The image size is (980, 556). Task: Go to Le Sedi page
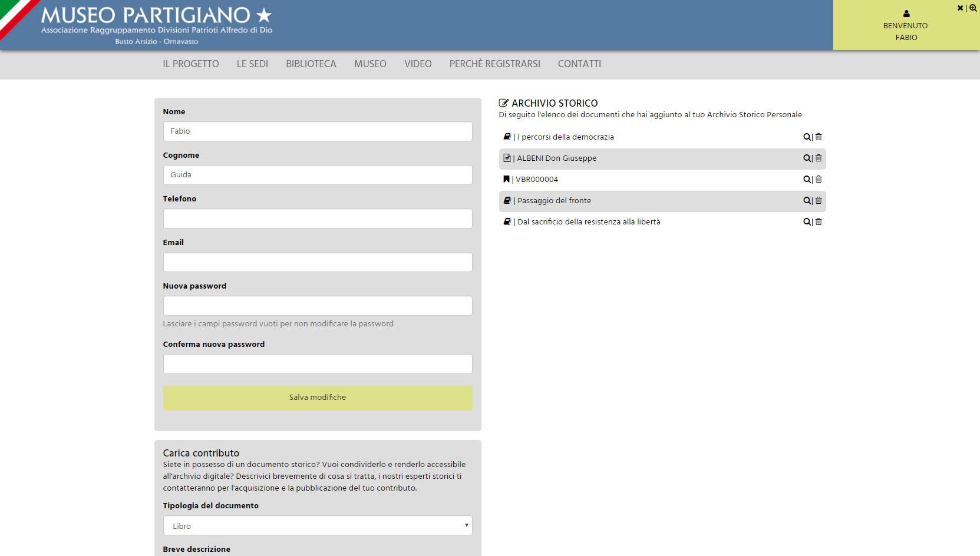tap(252, 64)
